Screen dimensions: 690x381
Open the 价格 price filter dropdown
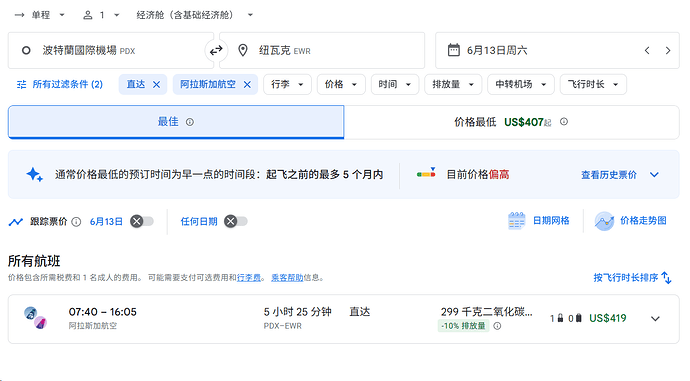341,84
